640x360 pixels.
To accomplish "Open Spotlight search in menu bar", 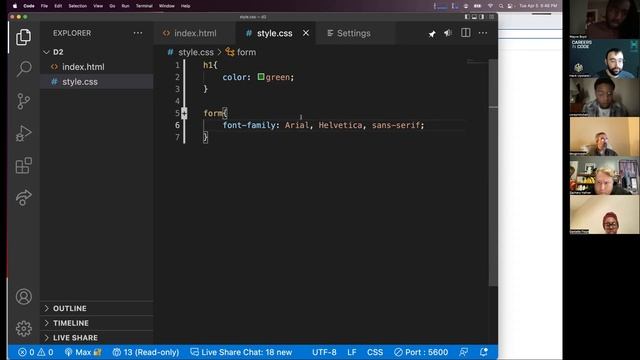I will (501, 6).
